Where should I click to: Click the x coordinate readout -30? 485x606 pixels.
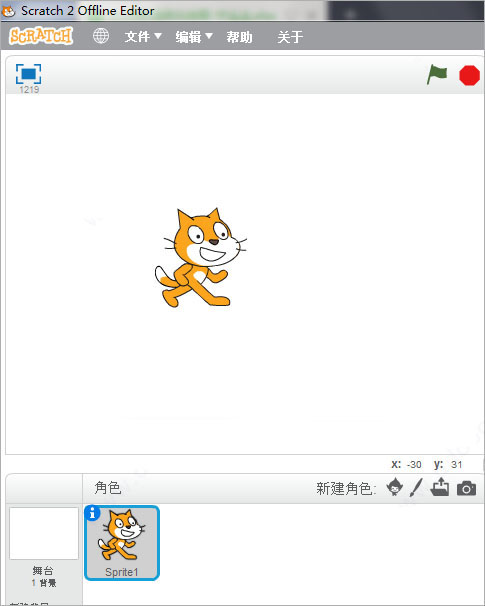click(x=414, y=465)
